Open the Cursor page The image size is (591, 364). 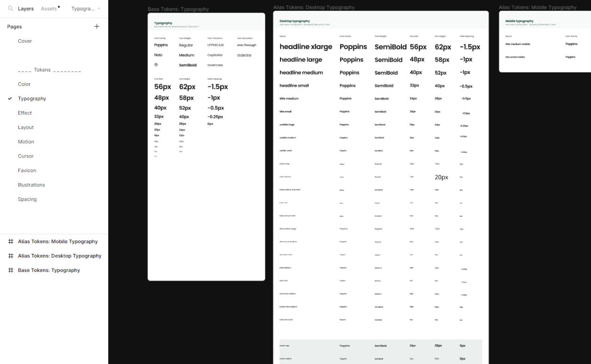(26, 156)
